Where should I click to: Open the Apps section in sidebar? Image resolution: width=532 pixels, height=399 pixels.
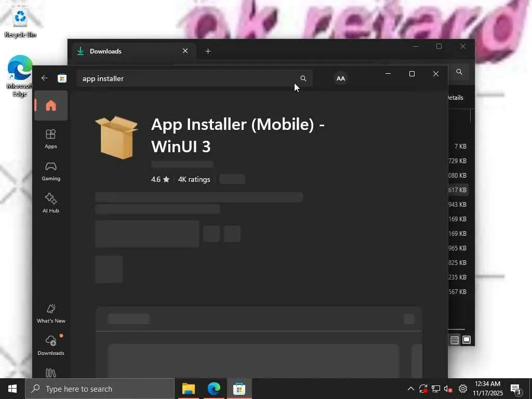tap(51, 139)
